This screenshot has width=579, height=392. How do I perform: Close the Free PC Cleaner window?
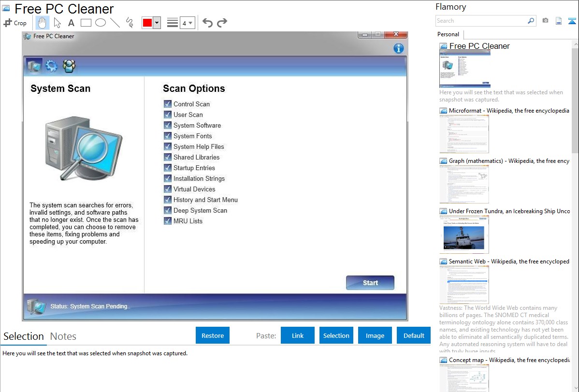tap(396, 34)
